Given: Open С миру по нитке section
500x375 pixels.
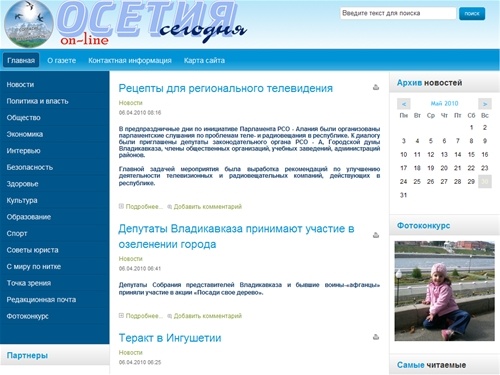Looking at the screenshot, I should click(34, 266).
